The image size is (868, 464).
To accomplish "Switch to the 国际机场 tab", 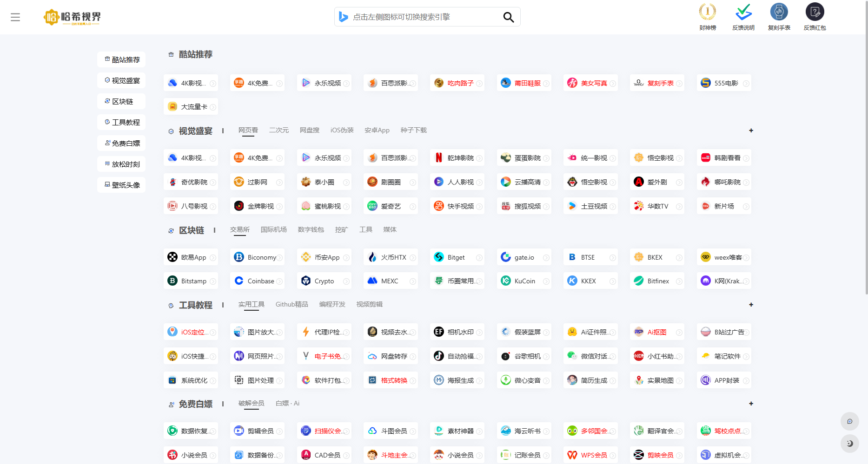I will (274, 229).
